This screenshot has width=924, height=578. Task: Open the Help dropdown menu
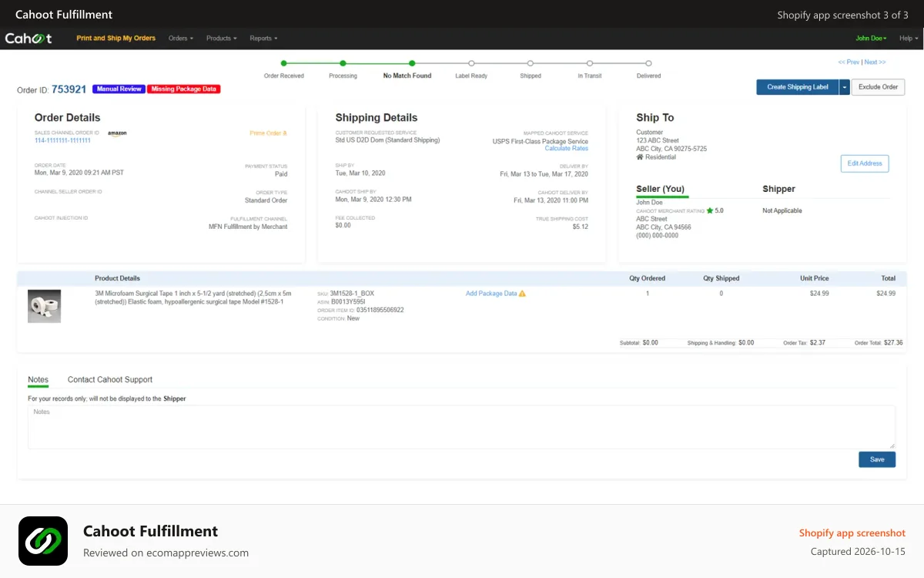coord(908,38)
